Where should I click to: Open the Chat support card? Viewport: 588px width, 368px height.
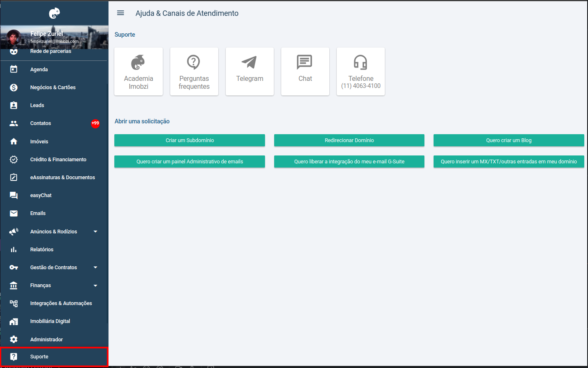pos(305,71)
